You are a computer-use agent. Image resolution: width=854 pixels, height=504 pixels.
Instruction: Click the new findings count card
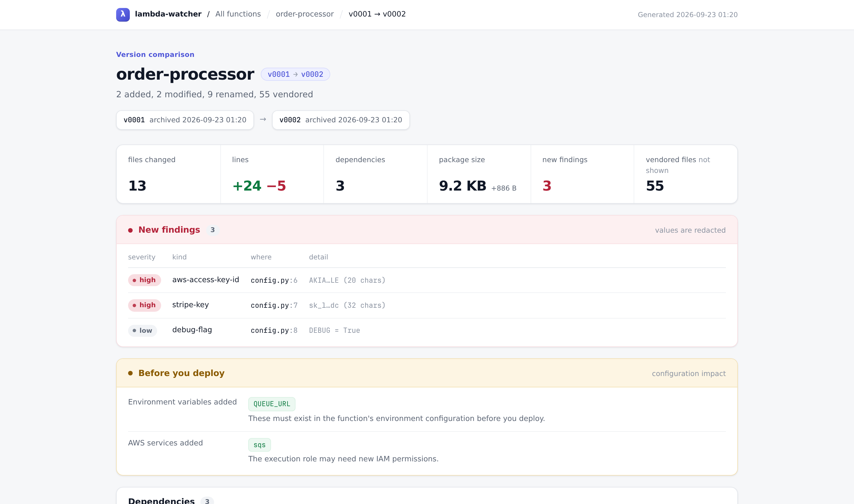pyautogui.click(x=582, y=174)
